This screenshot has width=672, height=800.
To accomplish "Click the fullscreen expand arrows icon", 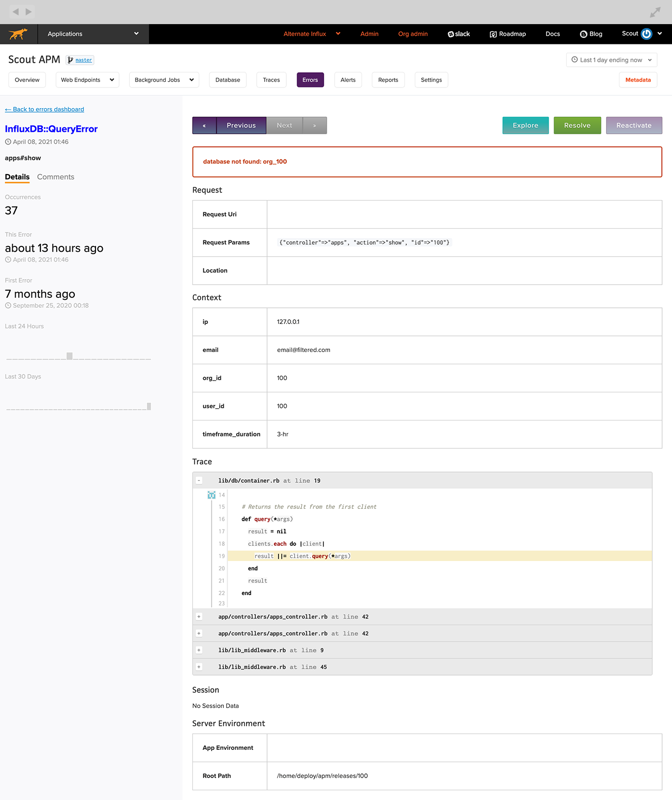I will tap(655, 12).
